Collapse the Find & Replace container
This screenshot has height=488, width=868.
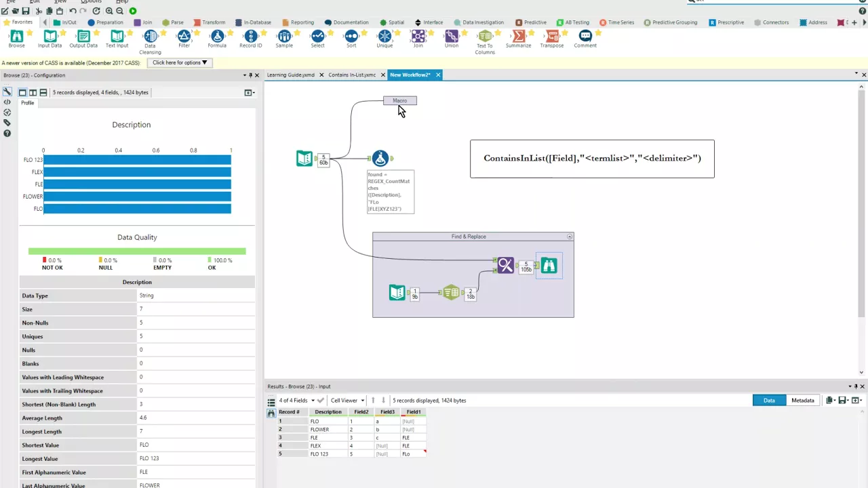point(570,237)
